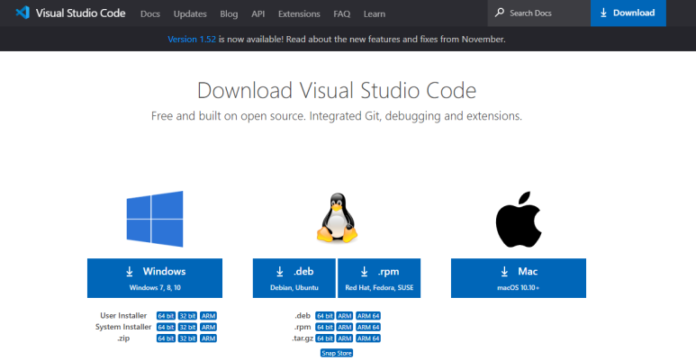Screen dimensions: 696x361
Task: Open the API navigation item
Action: (258, 14)
